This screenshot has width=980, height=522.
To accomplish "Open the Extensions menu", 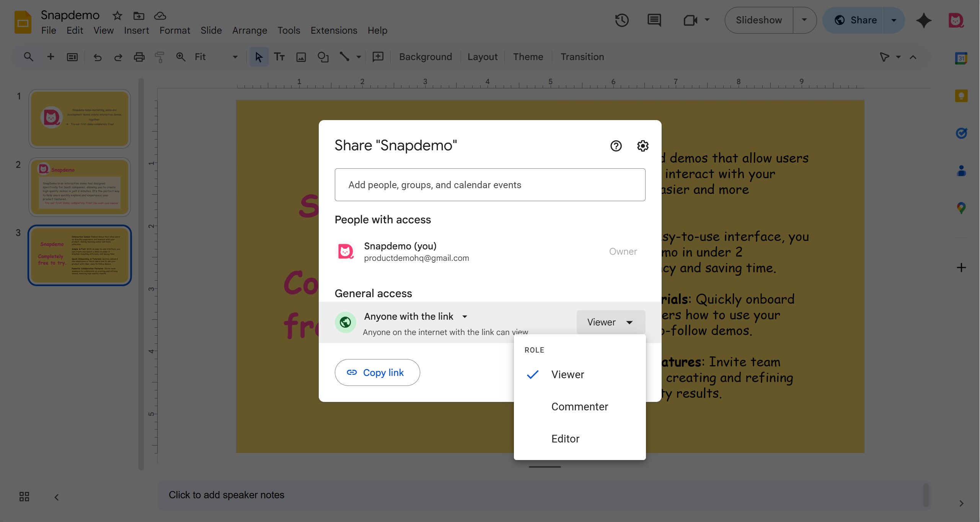I will click(x=334, y=30).
